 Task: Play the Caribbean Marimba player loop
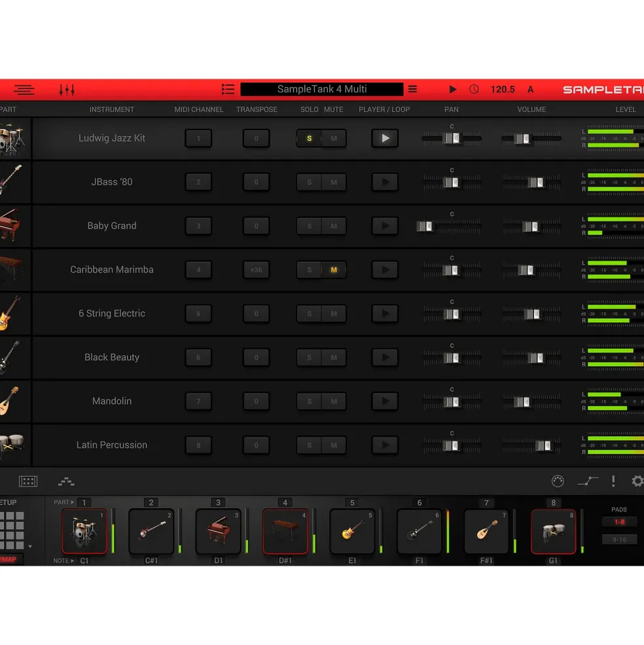coord(385,270)
